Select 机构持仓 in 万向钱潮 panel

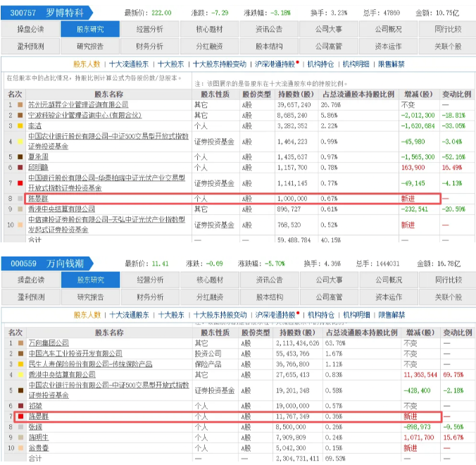(x=321, y=315)
